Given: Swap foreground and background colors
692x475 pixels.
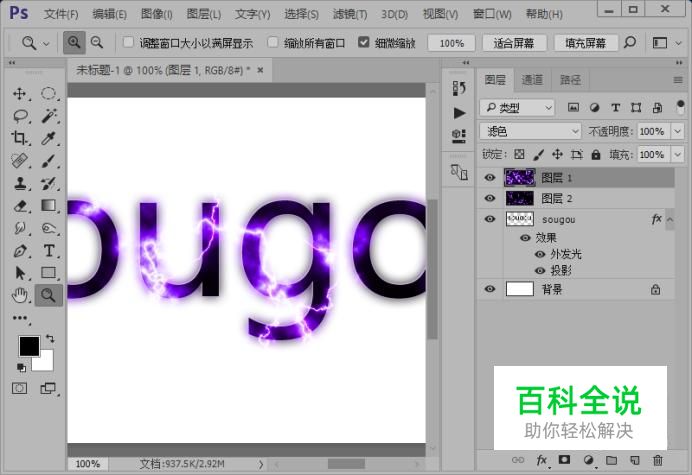Looking at the screenshot, I should 50,339.
